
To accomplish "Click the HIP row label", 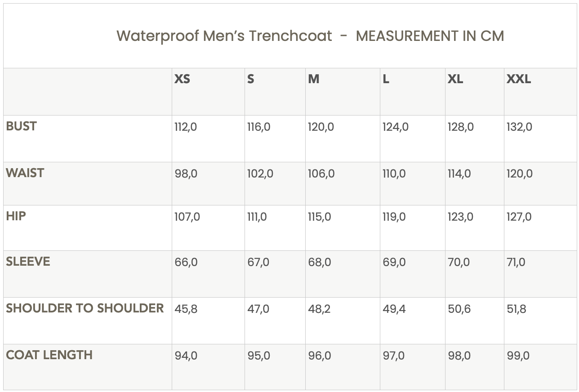I will 16,216.
